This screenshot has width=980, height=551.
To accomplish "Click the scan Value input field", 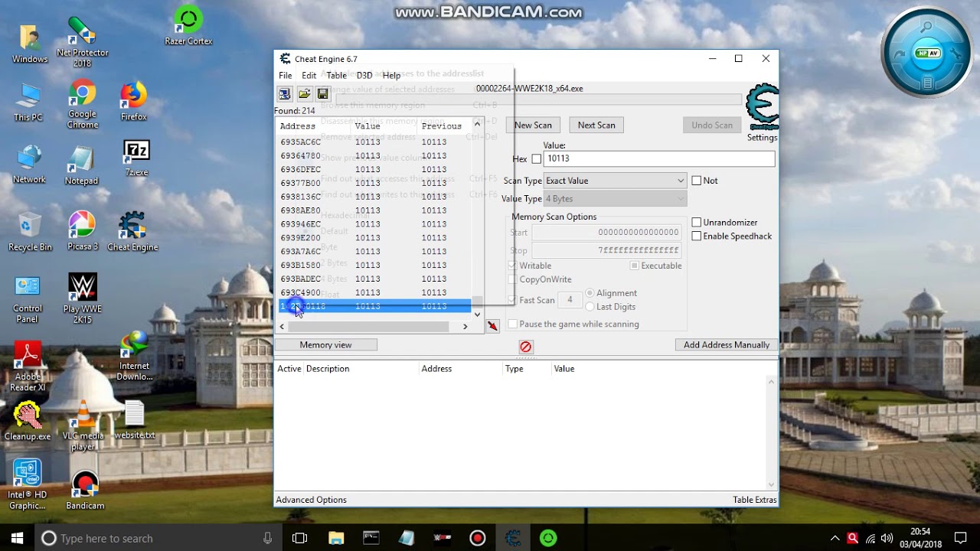I will pyautogui.click(x=659, y=158).
